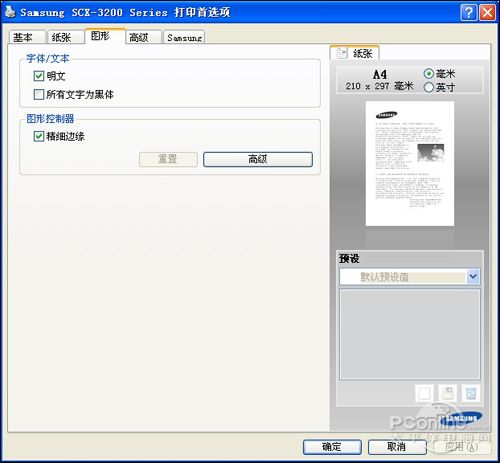Click the A4 paper size label
500x463 pixels.
[x=380, y=74]
